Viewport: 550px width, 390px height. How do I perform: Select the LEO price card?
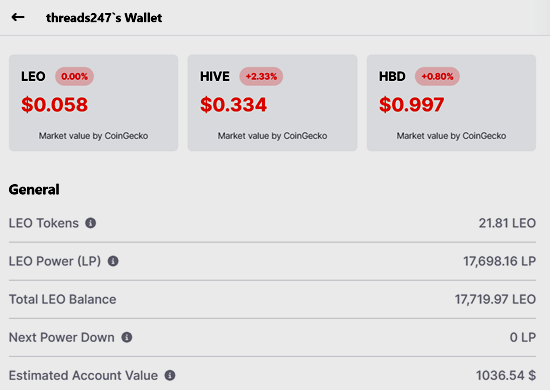coord(93,103)
